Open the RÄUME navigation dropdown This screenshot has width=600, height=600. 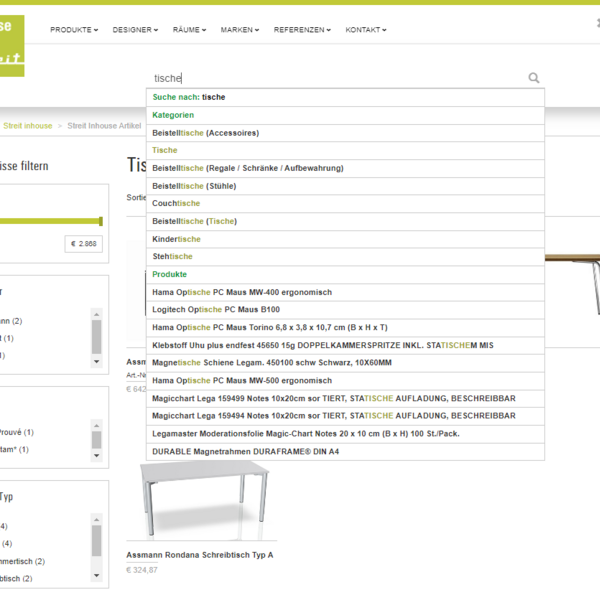coord(189,30)
